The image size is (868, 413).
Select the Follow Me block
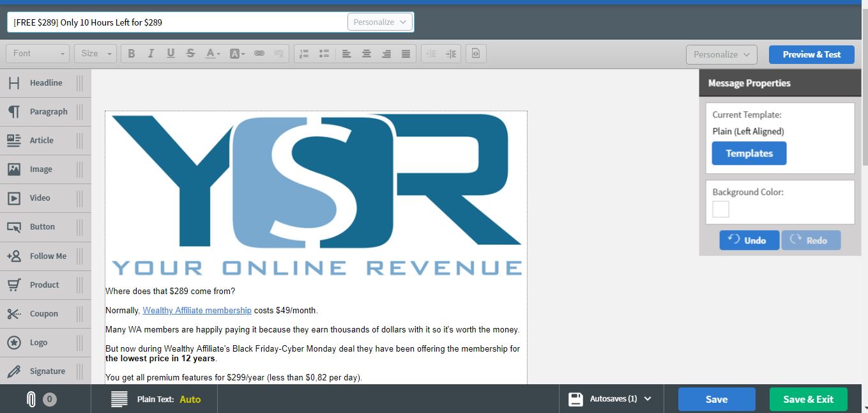coord(45,256)
